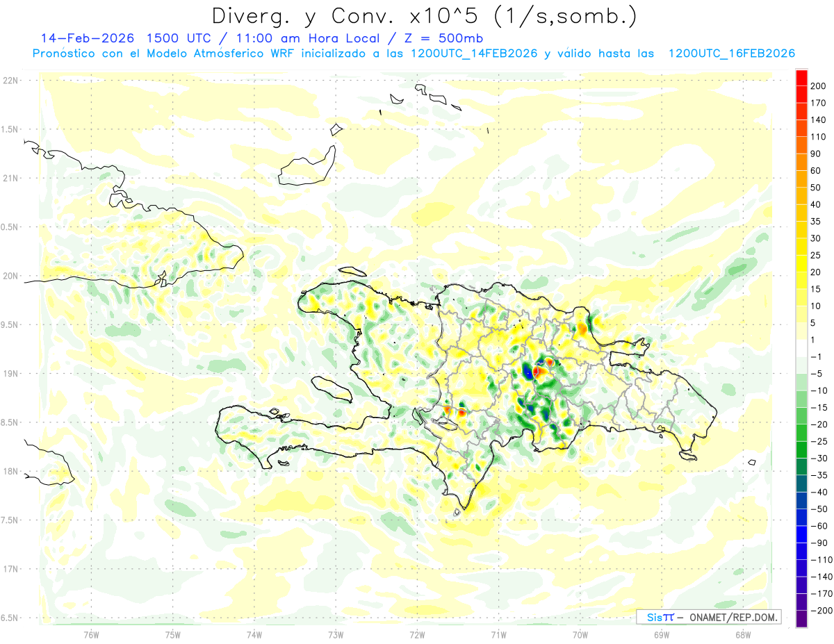The height and width of the screenshot is (644, 834).
Task: Click the positive 140 colorbar value
Action: [817, 119]
